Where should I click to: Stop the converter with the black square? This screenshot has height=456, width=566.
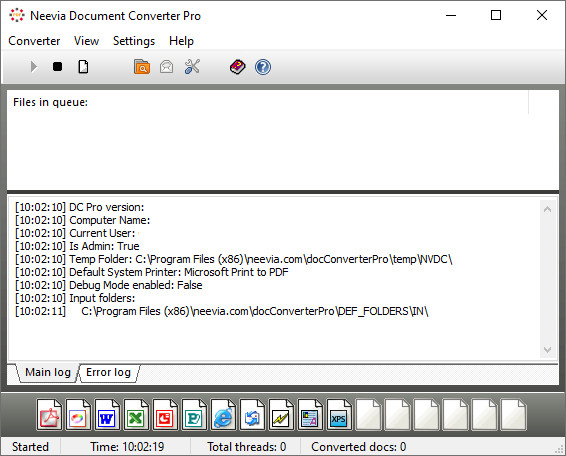[57, 67]
